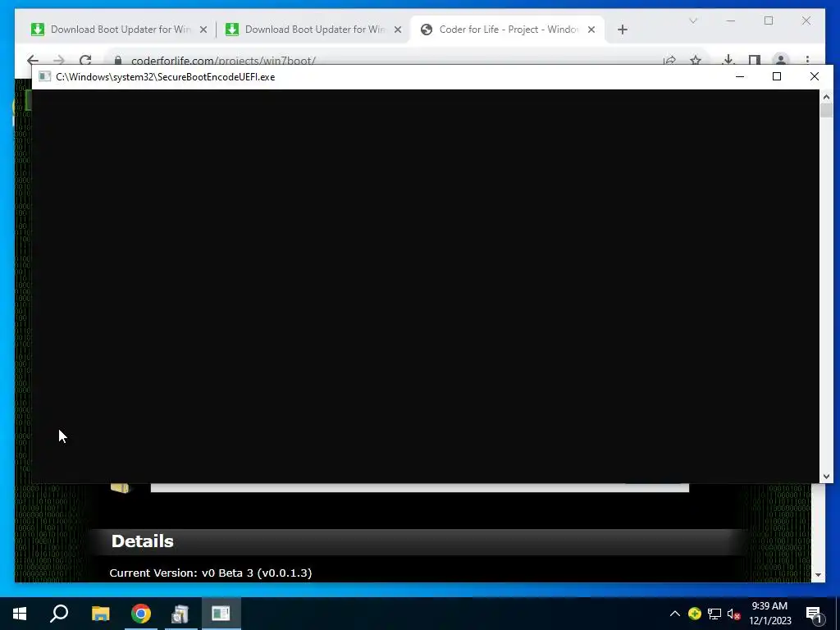Select the console window taskbar icon
Screen dimensions: 840x630
click(x=221, y=614)
